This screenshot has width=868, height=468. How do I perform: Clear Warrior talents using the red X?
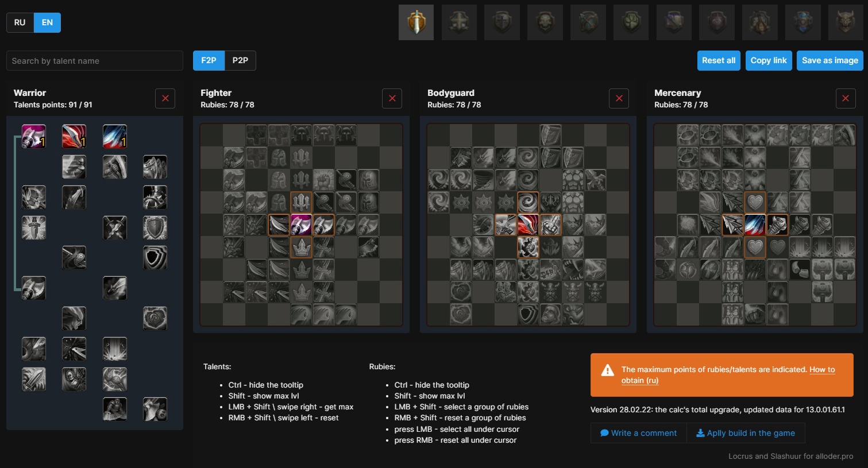165,99
